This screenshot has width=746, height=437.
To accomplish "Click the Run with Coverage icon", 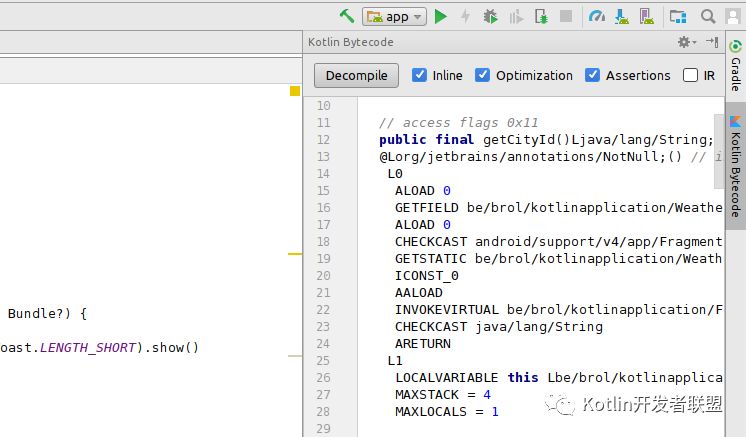I will 516,18.
